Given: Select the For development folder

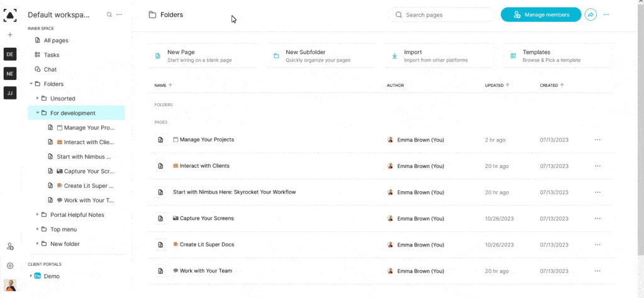Looking at the screenshot, I should pyautogui.click(x=76, y=113).
